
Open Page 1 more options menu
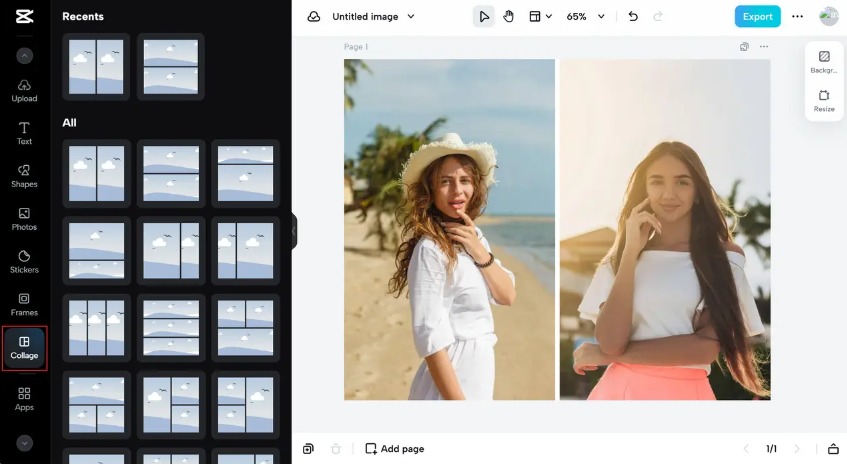[x=764, y=47]
